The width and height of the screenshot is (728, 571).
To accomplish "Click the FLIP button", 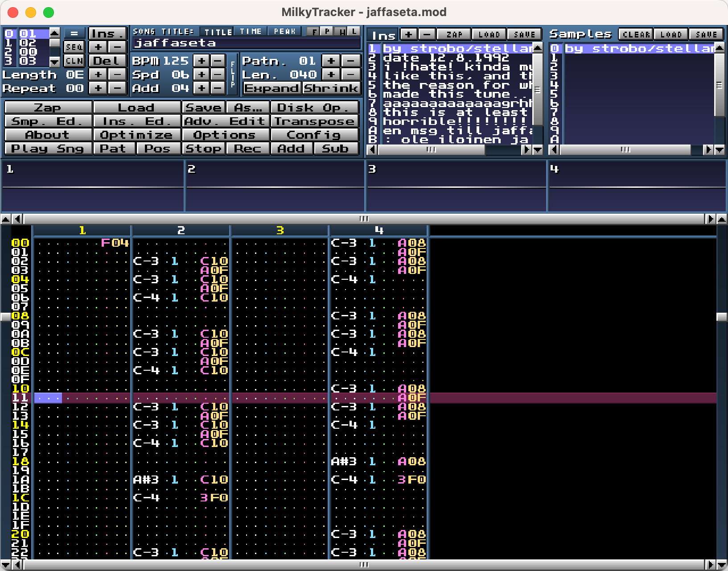I will click(233, 74).
